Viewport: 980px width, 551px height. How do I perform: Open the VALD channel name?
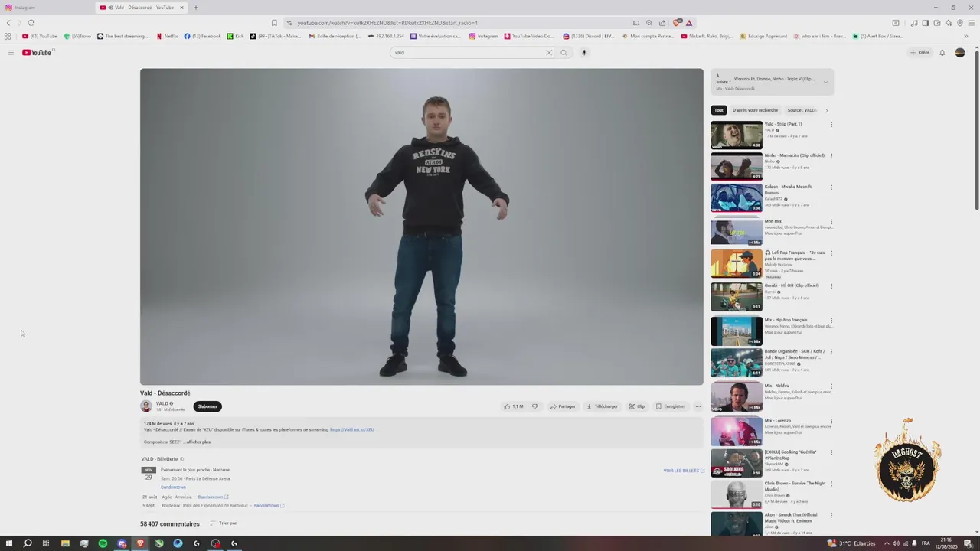point(162,403)
